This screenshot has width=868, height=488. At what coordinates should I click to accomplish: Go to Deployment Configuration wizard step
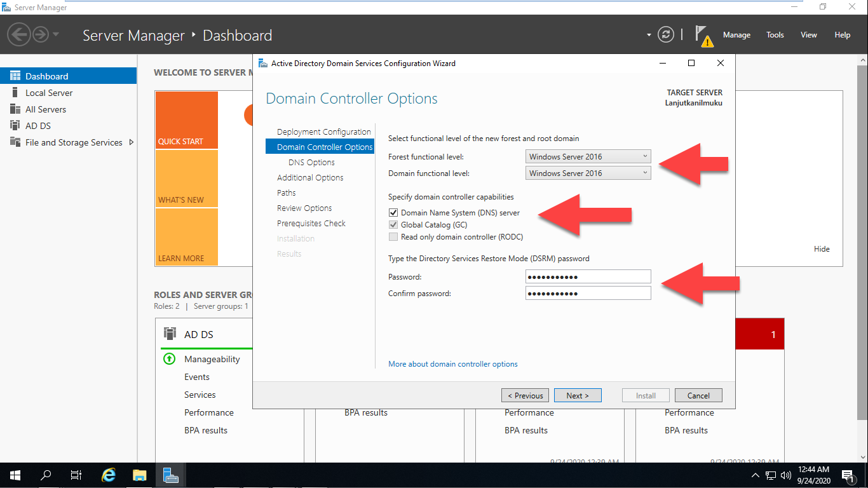click(323, 132)
